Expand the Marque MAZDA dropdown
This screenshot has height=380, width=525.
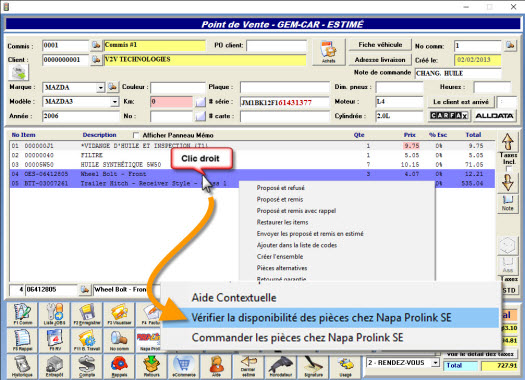tap(100, 88)
